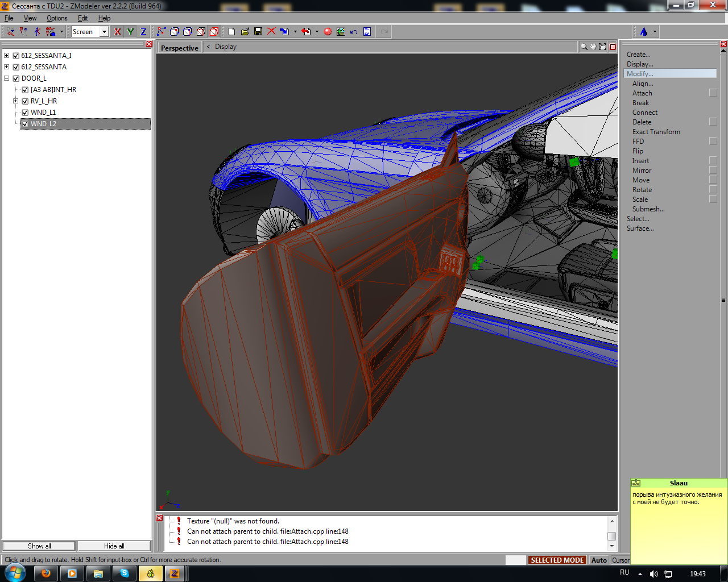Select the viewport zoom magnifier tool

(584, 47)
